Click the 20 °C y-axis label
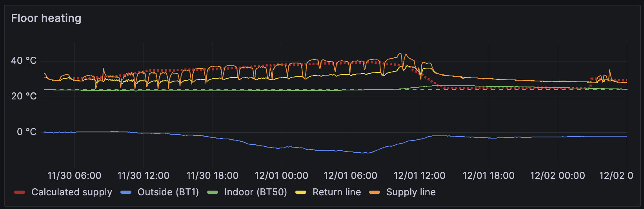Image resolution: width=644 pixels, height=209 pixels. 24,96
